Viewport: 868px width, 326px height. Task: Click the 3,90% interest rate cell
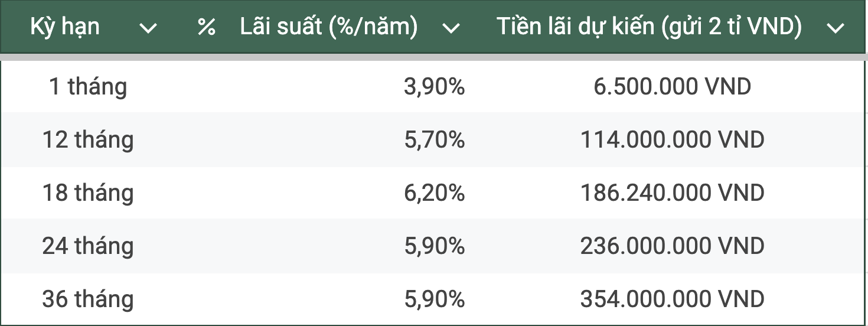(434, 87)
